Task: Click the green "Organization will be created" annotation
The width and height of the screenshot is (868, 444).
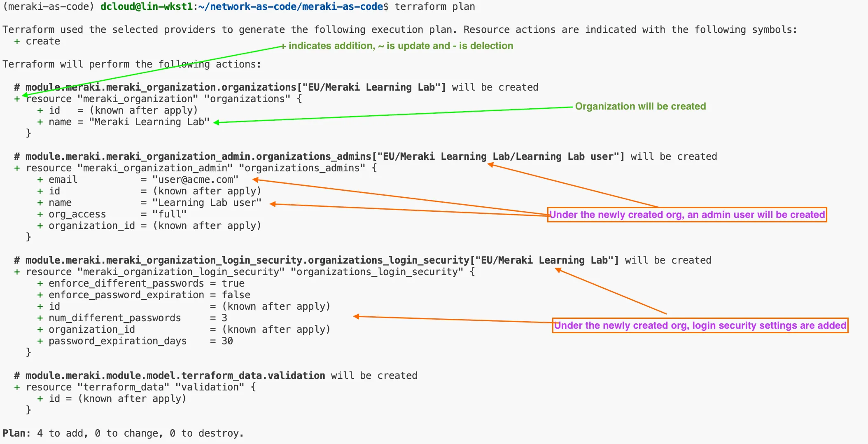Action: (x=640, y=106)
